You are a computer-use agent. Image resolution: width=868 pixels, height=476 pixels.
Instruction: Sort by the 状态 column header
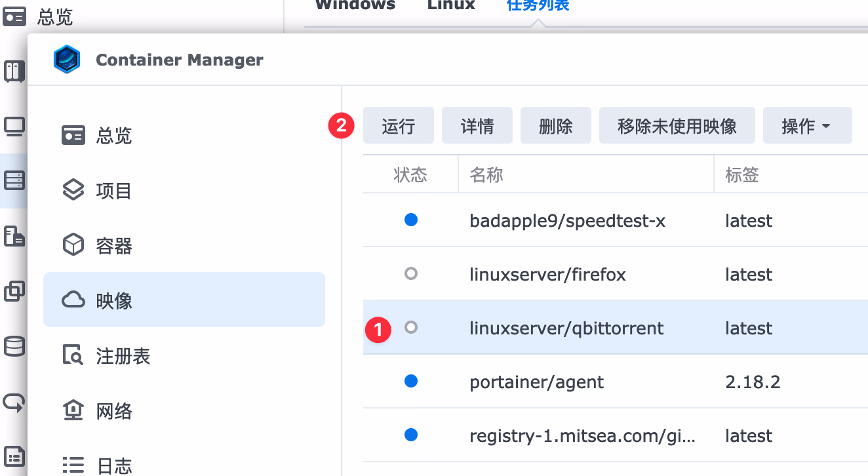pos(410,174)
